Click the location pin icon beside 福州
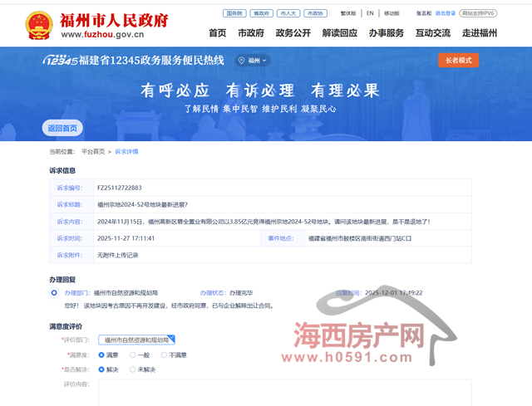This screenshot has width=532, height=406. tap(243, 61)
